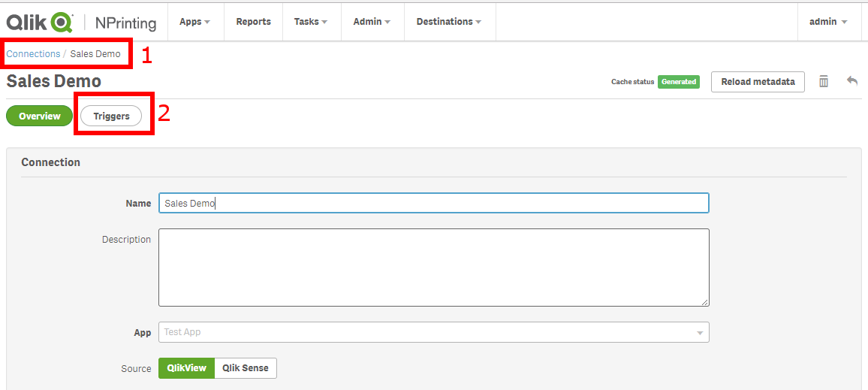This screenshot has height=390, width=868.
Task: Open the admin user menu
Action: point(828,22)
